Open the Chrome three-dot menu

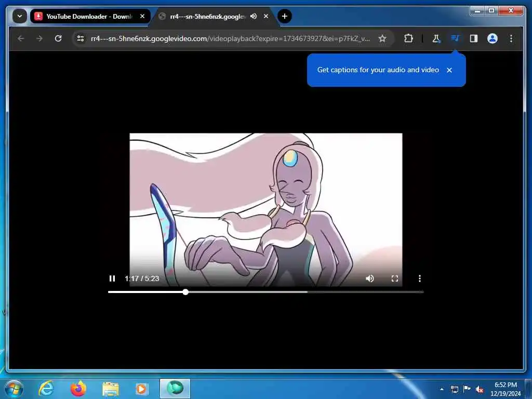click(x=511, y=38)
